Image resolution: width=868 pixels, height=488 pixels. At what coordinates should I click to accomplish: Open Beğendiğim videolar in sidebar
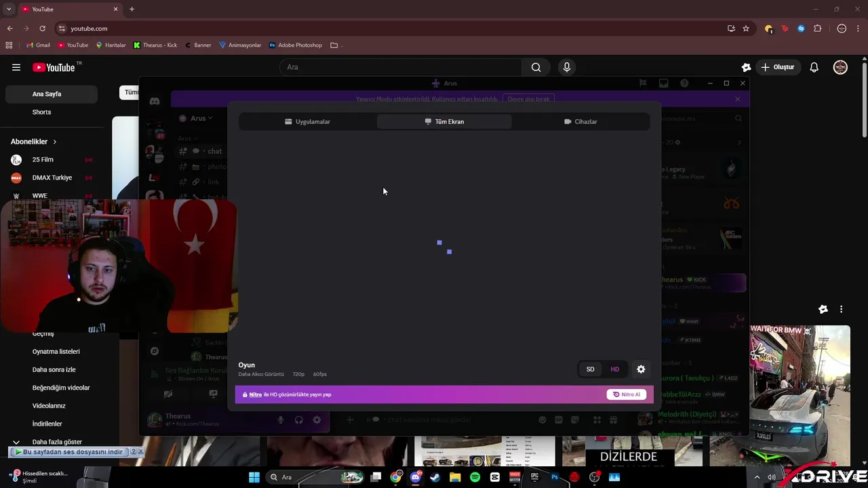pos(61,388)
